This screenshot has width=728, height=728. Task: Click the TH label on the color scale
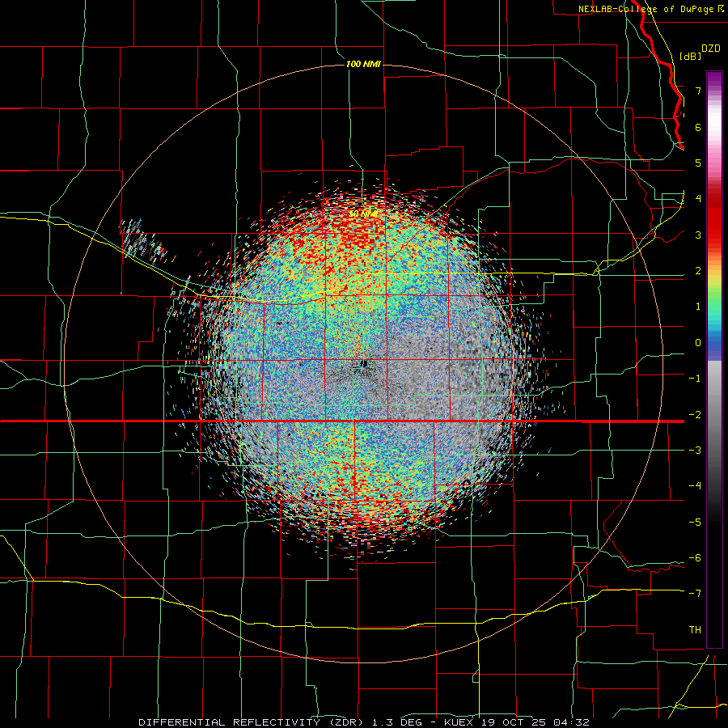click(695, 630)
